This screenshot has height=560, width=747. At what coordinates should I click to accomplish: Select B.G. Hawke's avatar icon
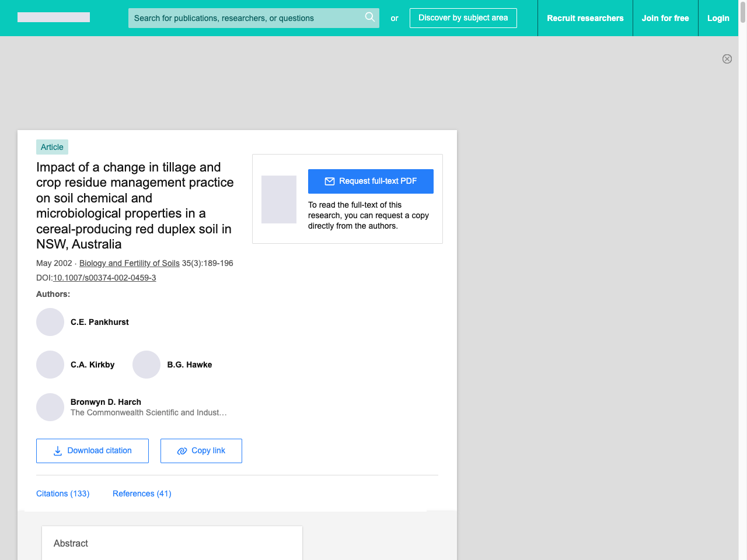tap(146, 365)
